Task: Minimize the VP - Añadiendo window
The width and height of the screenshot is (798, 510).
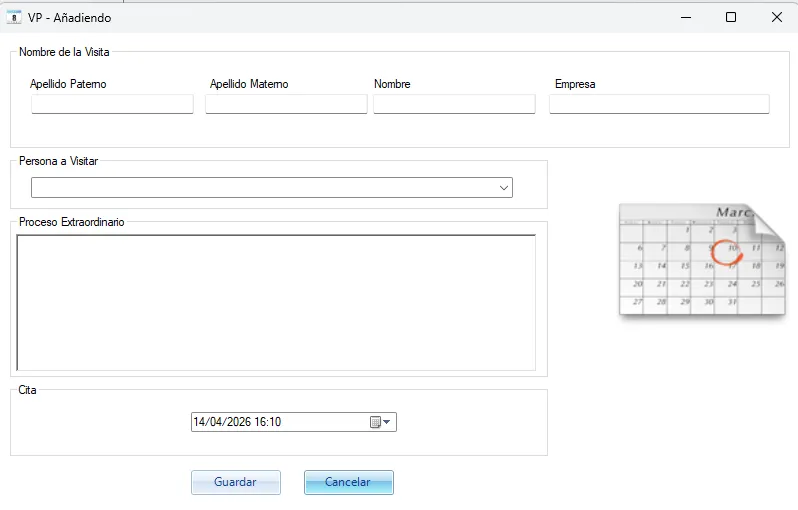Action: click(x=686, y=17)
